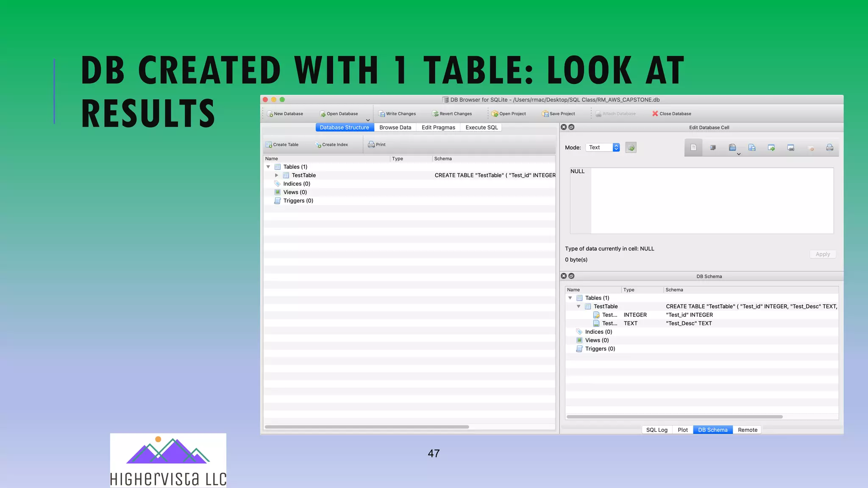Image resolution: width=868 pixels, height=488 pixels.
Task: Open the Execute SQL tab
Action: coord(481,128)
